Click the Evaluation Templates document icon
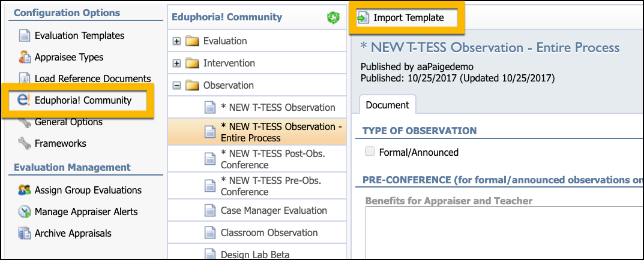Screen dimensions: 644x260 [x=25, y=36]
